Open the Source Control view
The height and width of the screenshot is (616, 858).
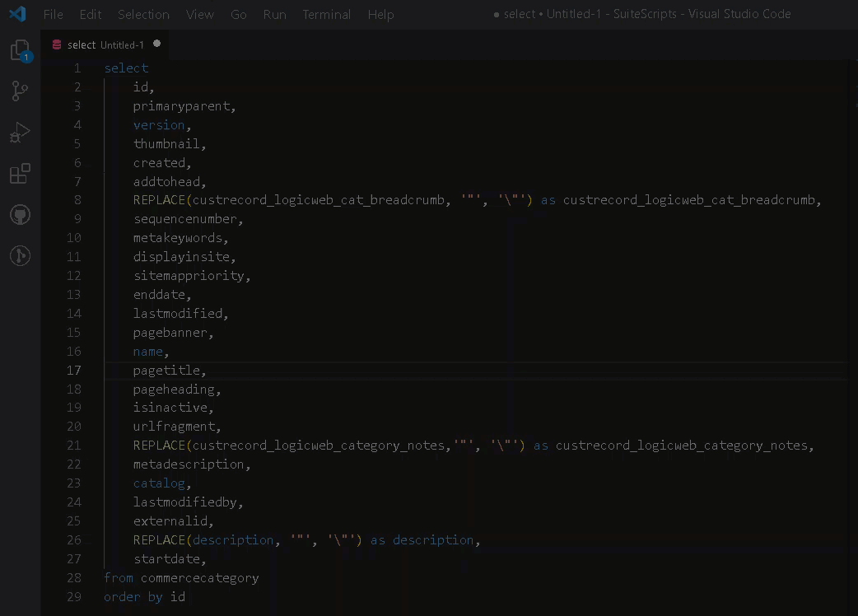(x=20, y=91)
